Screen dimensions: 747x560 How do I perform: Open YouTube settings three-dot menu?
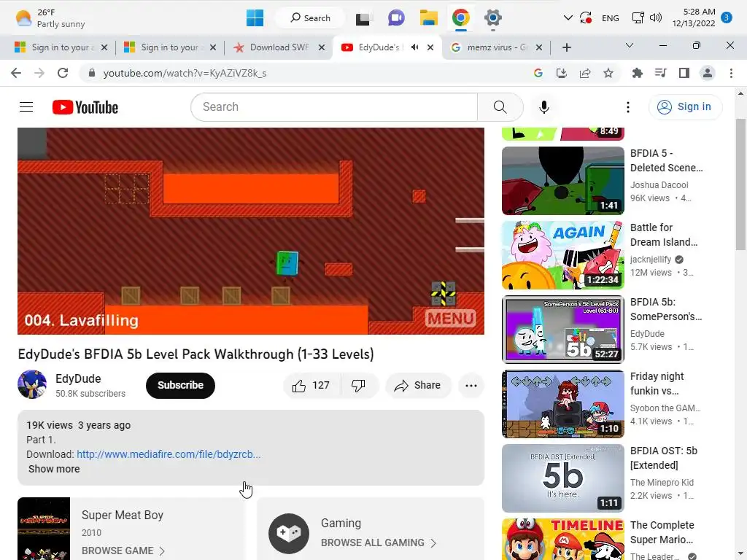click(628, 107)
